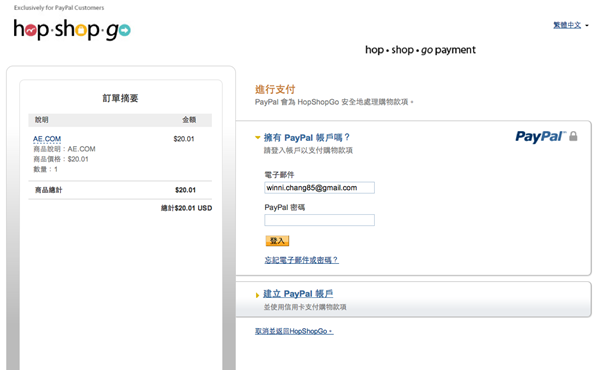Click the 訂單摘要 heading
Image resolution: width=600 pixels, height=370 pixels.
click(x=120, y=98)
